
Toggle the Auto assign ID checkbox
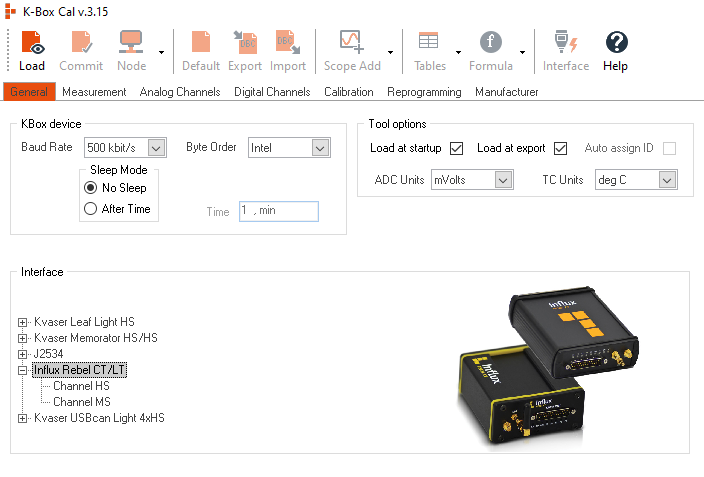click(x=669, y=148)
